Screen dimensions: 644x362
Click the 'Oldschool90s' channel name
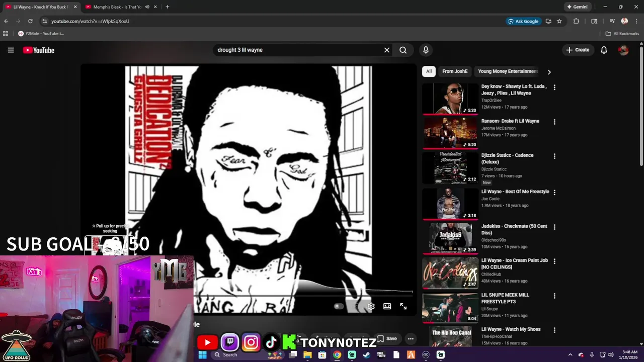[x=494, y=240]
